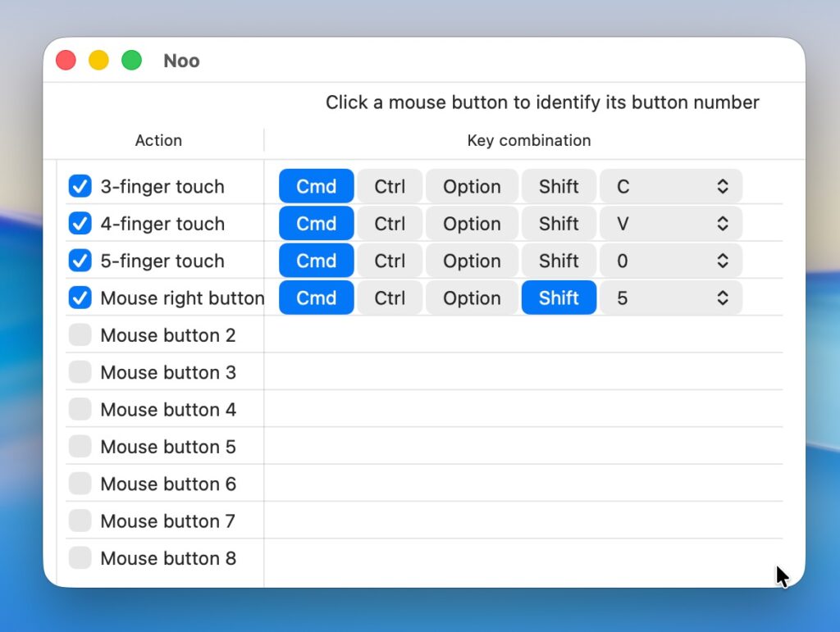The height and width of the screenshot is (632, 840).
Task: Toggle Option for Mouse right button
Action: 472,298
